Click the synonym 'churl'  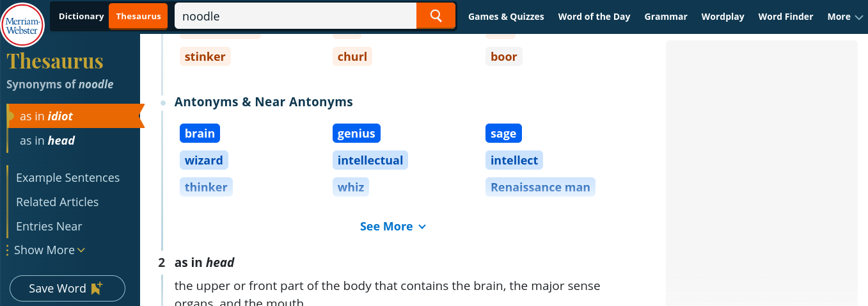[x=352, y=56]
